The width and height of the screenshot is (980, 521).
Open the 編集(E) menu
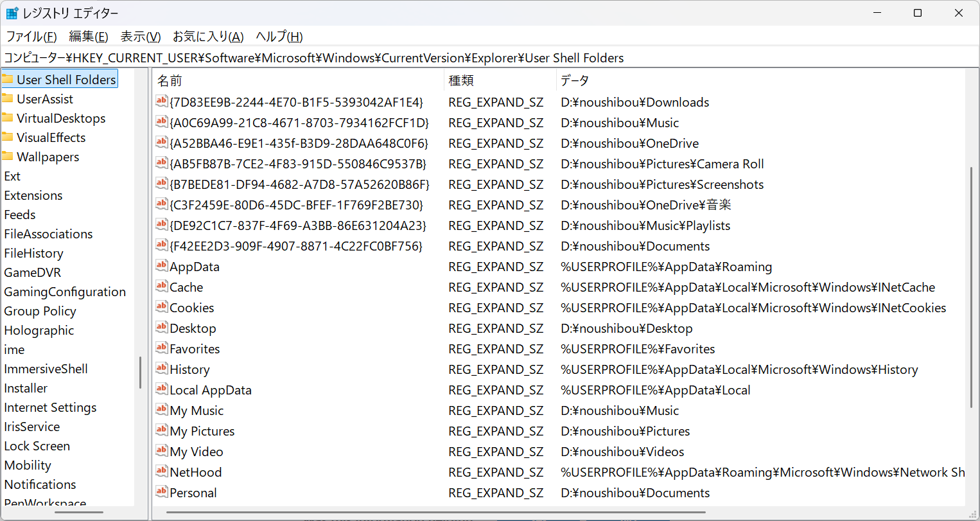pyautogui.click(x=89, y=37)
